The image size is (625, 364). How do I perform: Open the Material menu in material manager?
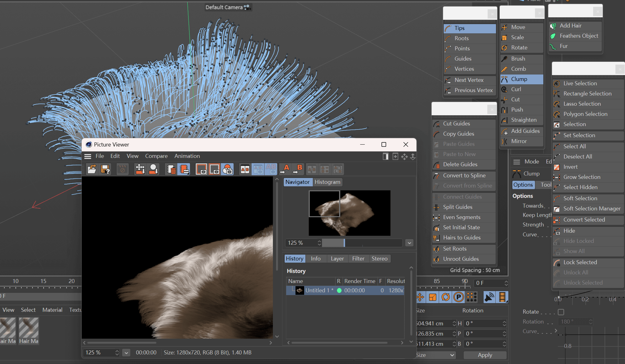52,310
